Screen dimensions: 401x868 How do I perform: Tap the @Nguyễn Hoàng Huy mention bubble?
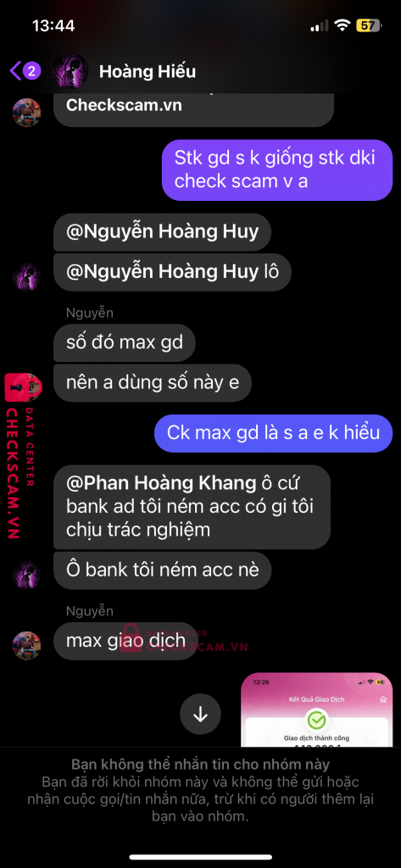coord(162,232)
